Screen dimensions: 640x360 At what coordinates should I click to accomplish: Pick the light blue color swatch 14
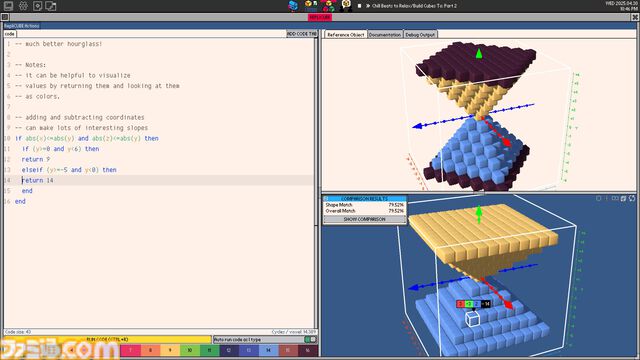click(268, 350)
